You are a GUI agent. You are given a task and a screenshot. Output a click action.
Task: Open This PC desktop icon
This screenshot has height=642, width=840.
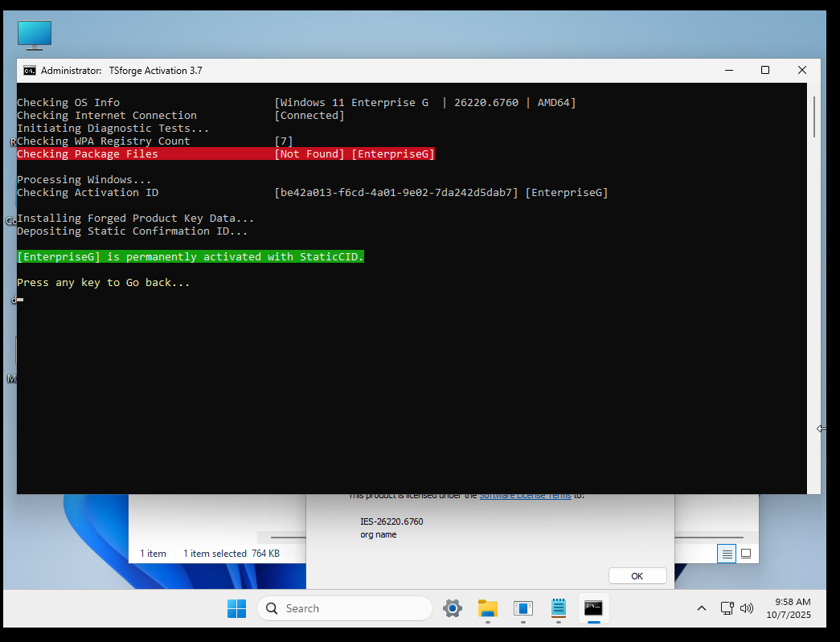point(35,35)
